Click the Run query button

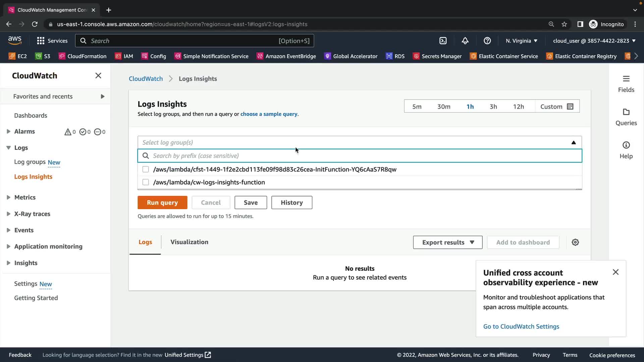tap(162, 202)
